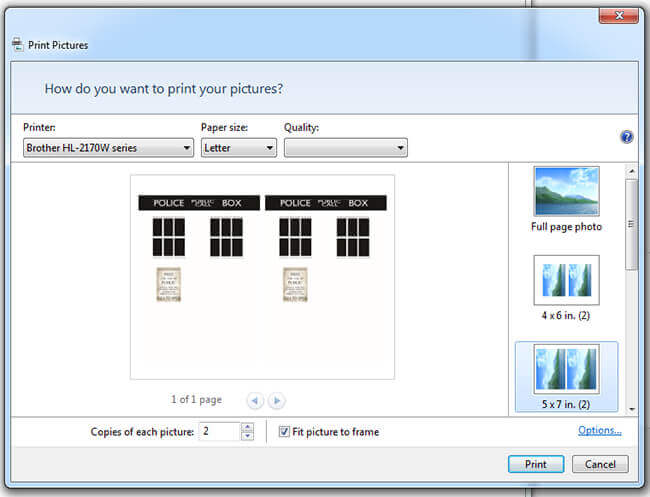Viewport: 650px width, 497px height.
Task: Click the Print button
Action: [536, 464]
